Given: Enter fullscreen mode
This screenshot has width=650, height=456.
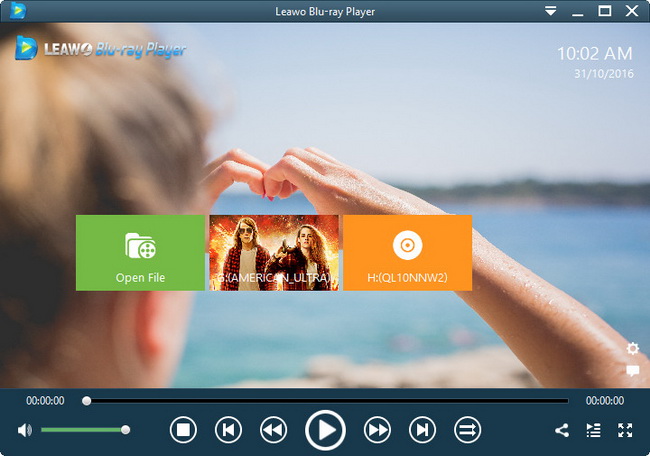Looking at the screenshot, I should pyautogui.click(x=625, y=430).
